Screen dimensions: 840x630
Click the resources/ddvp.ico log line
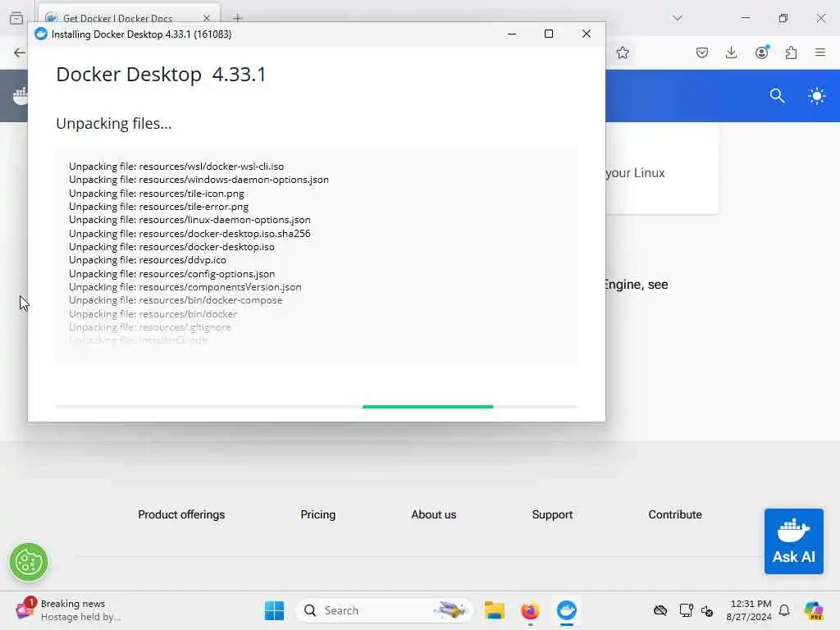click(148, 260)
